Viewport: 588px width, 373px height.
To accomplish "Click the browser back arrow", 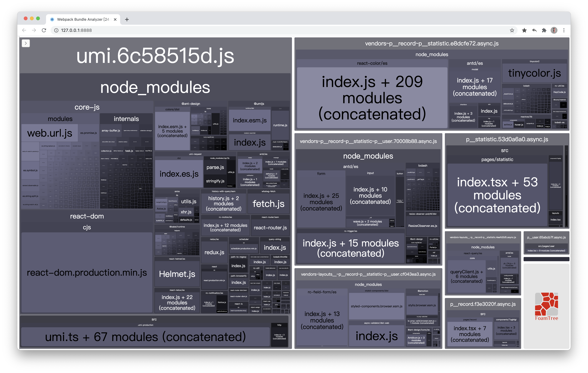I will 24,30.
